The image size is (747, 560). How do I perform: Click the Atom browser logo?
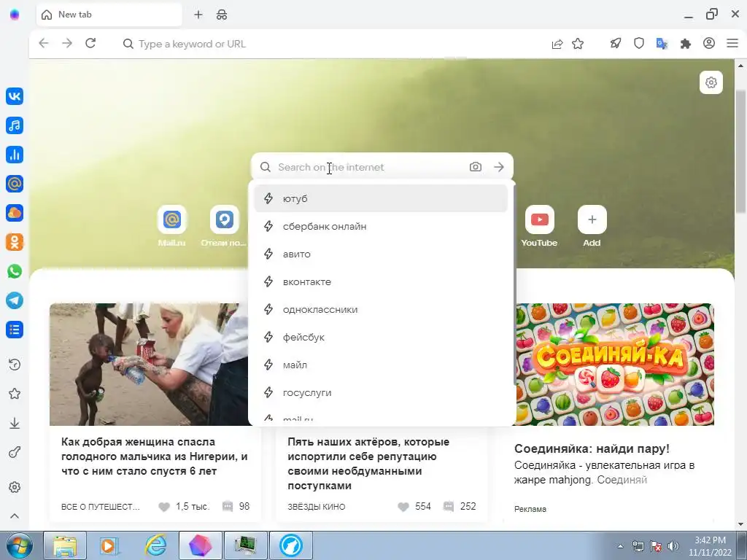pos(15,15)
